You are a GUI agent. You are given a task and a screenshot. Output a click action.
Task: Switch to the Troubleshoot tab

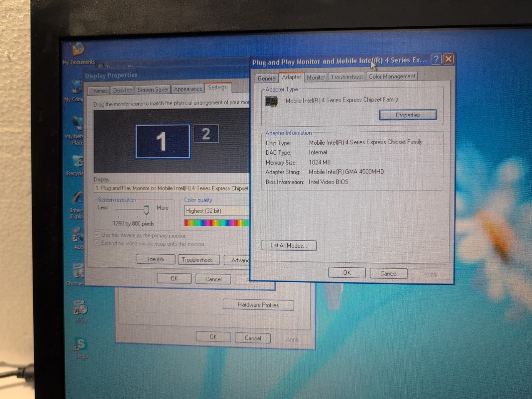pyautogui.click(x=346, y=77)
